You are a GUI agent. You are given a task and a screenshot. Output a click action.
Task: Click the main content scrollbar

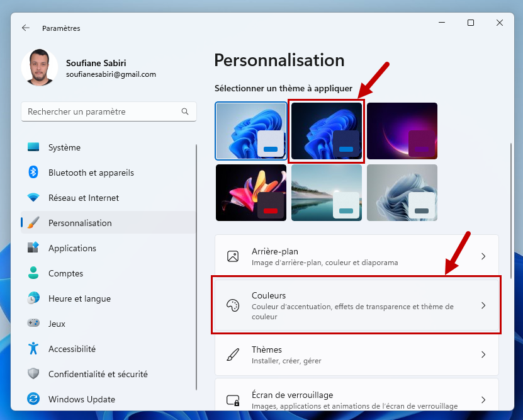(510, 211)
